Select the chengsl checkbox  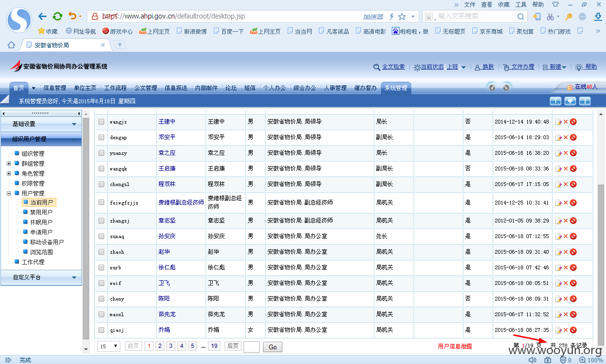coord(101,184)
